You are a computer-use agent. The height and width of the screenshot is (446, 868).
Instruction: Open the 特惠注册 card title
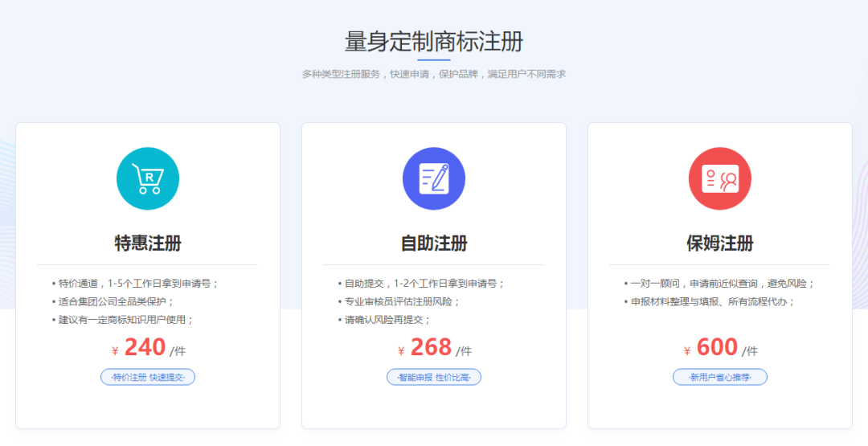point(148,243)
